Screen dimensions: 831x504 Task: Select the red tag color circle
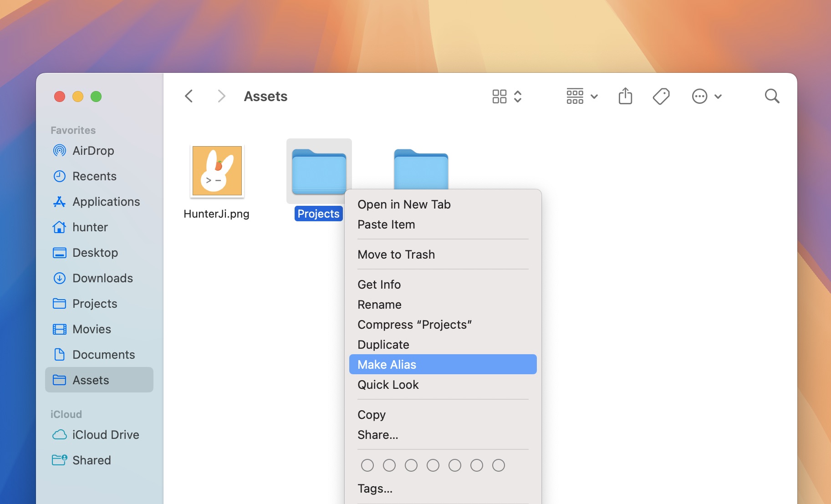point(367,465)
